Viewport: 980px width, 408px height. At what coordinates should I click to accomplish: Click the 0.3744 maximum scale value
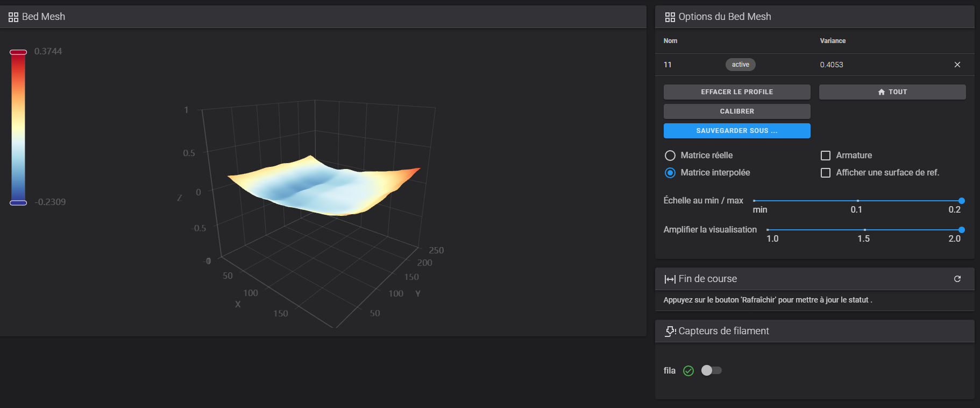point(48,51)
